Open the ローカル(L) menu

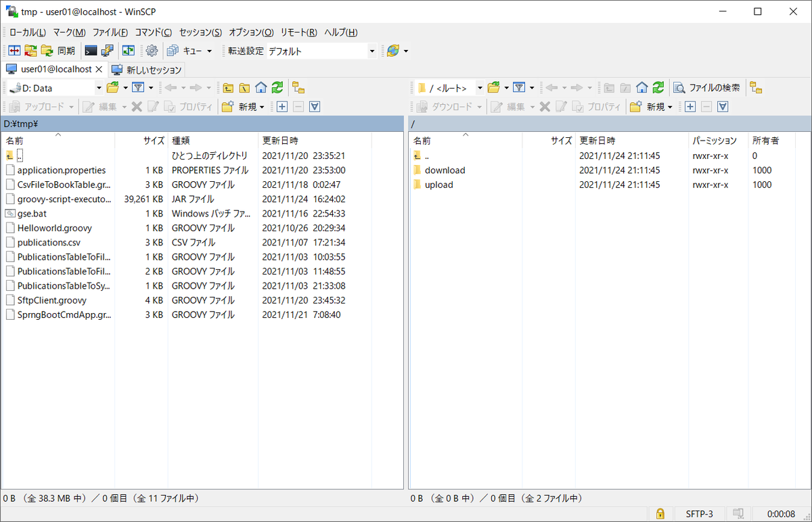click(28, 32)
